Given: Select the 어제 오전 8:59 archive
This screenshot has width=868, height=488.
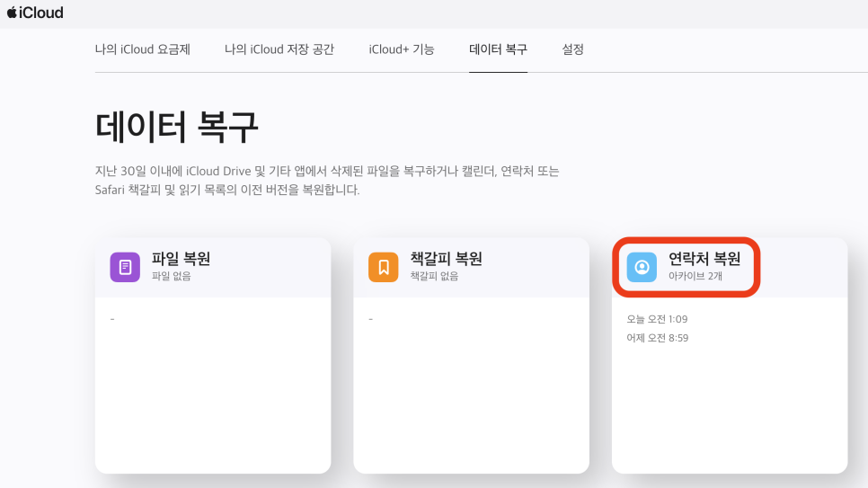Looking at the screenshot, I should [x=657, y=338].
